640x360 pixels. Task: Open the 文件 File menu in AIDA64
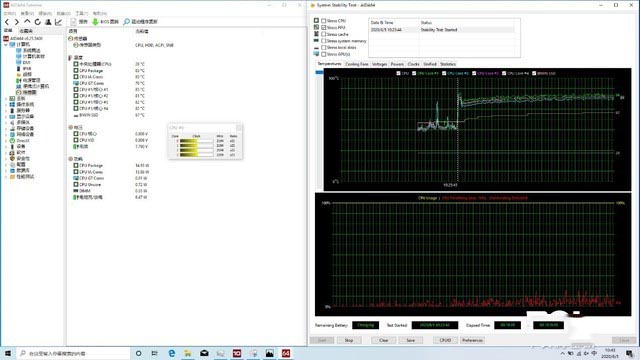coord(10,13)
